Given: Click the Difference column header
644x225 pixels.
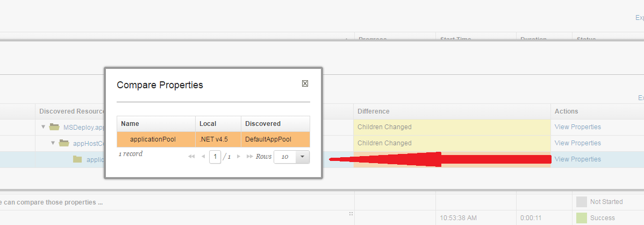Looking at the screenshot, I should click(x=452, y=111).
